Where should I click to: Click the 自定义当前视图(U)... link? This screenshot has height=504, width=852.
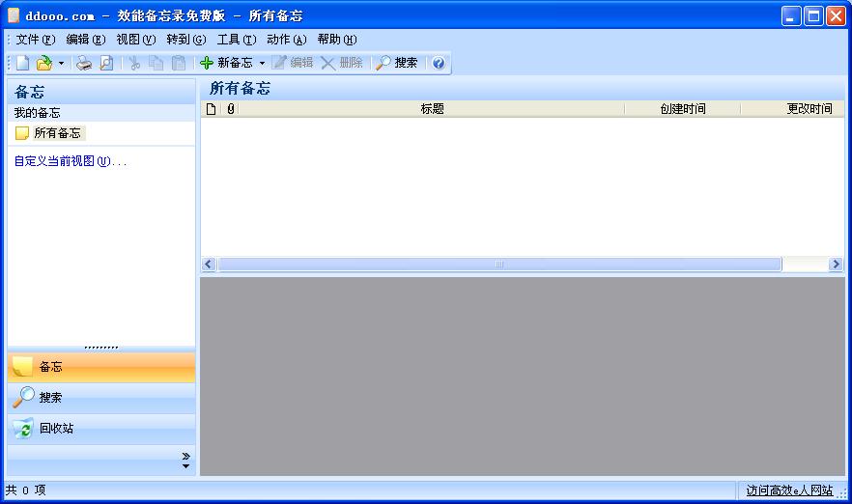tap(71, 161)
